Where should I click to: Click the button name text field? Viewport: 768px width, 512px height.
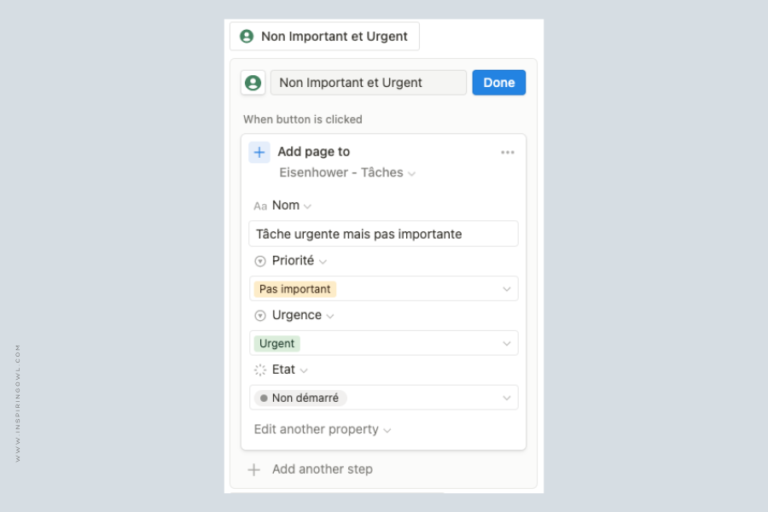click(x=368, y=82)
